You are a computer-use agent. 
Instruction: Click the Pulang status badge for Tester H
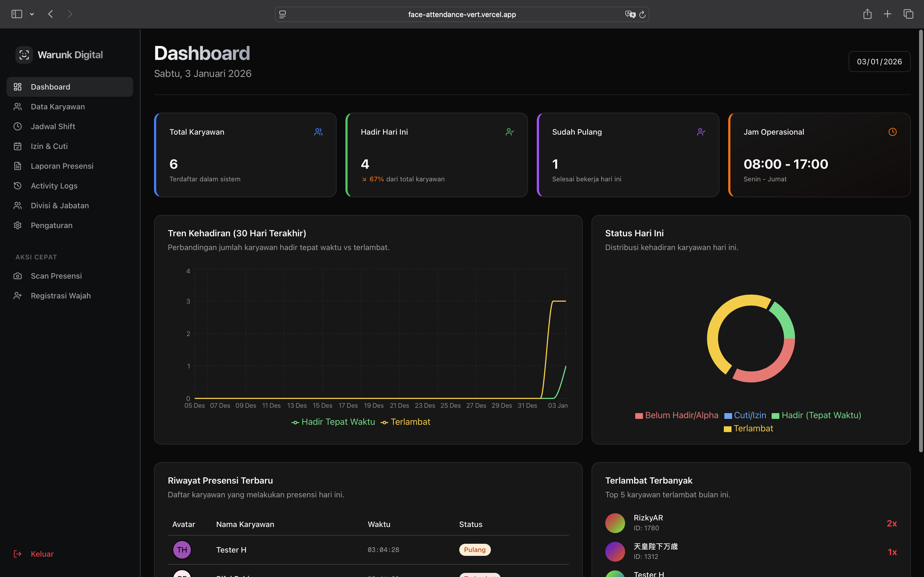pyautogui.click(x=475, y=550)
